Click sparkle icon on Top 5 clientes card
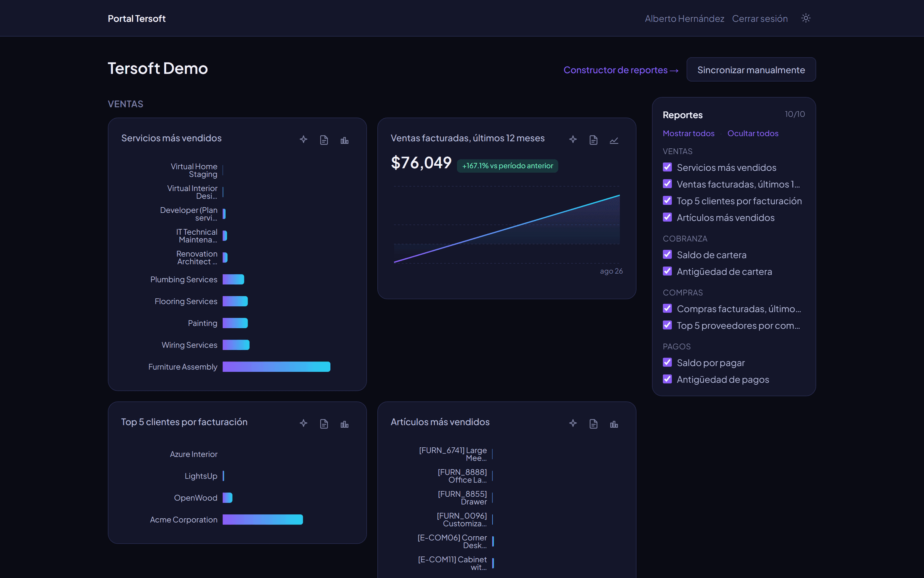The height and width of the screenshot is (578, 924). (x=303, y=423)
